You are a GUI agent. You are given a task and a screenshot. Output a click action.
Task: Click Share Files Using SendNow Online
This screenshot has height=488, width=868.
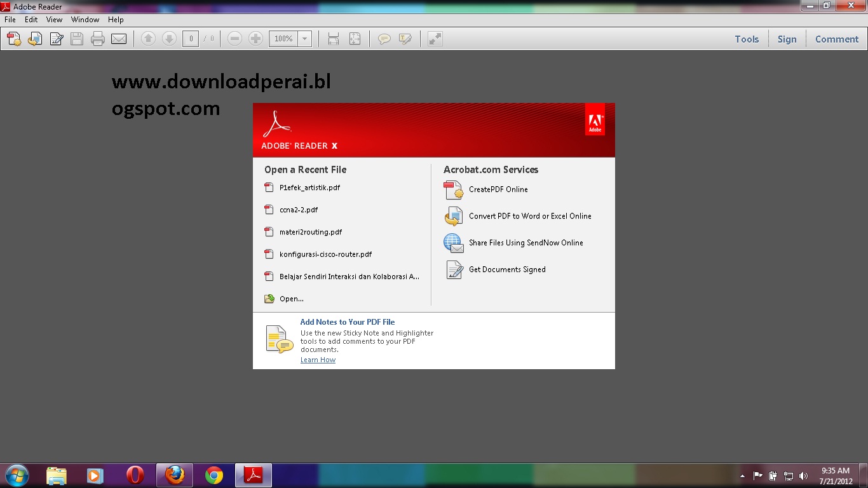click(x=526, y=243)
